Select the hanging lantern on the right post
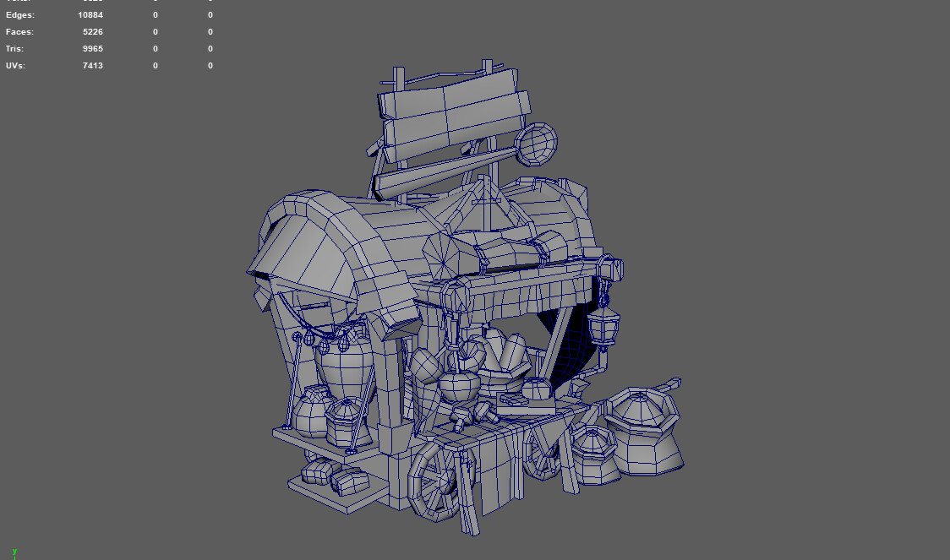This screenshot has height=560, width=950. [603, 329]
